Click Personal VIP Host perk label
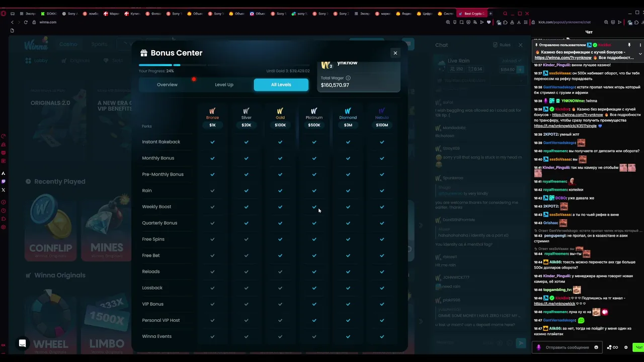 (x=161, y=320)
